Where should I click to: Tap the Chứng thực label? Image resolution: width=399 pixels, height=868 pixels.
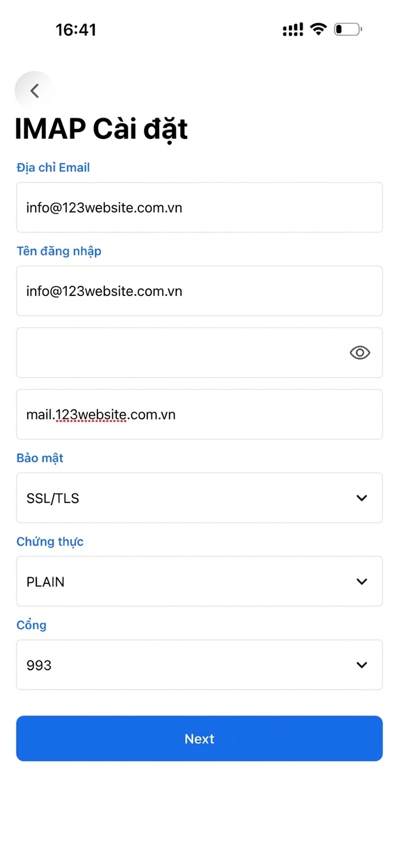[x=50, y=541]
